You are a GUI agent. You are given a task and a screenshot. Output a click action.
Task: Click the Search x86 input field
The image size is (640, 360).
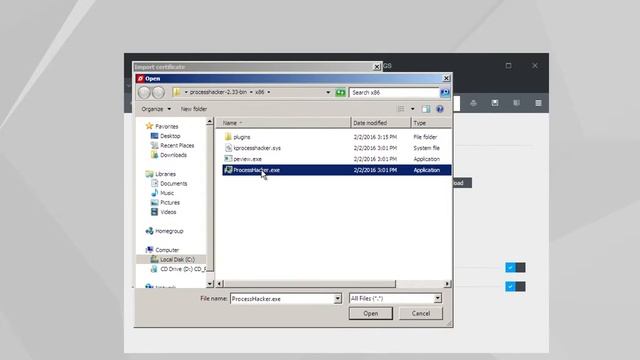pos(394,93)
